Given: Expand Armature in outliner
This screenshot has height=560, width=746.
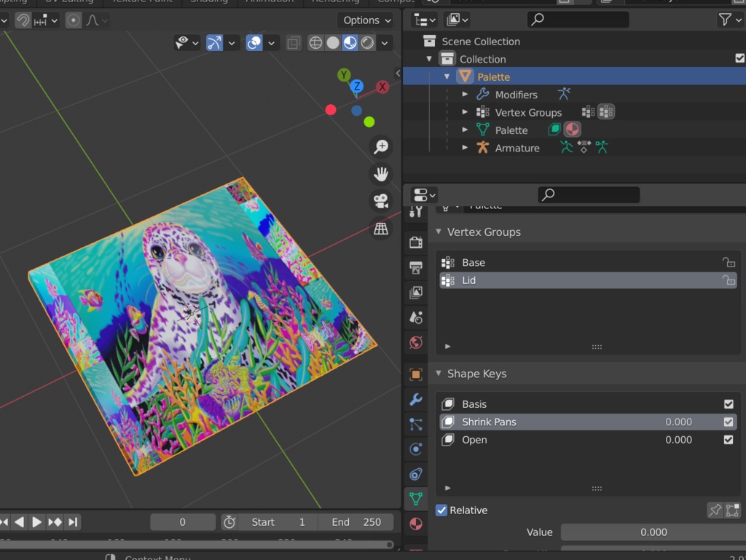Looking at the screenshot, I should coord(465,148).
